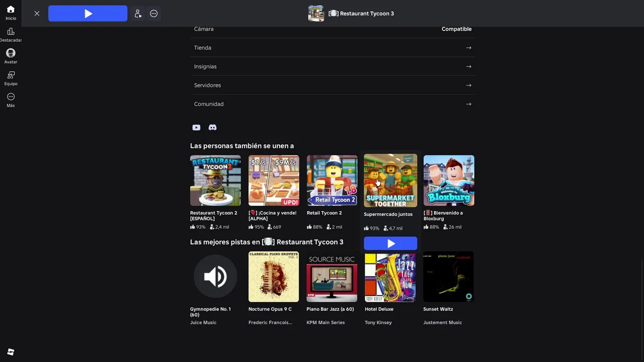Click the arrow on the Insignias row
The width and height of the screenshot is (644, 362).
point(468,66)
